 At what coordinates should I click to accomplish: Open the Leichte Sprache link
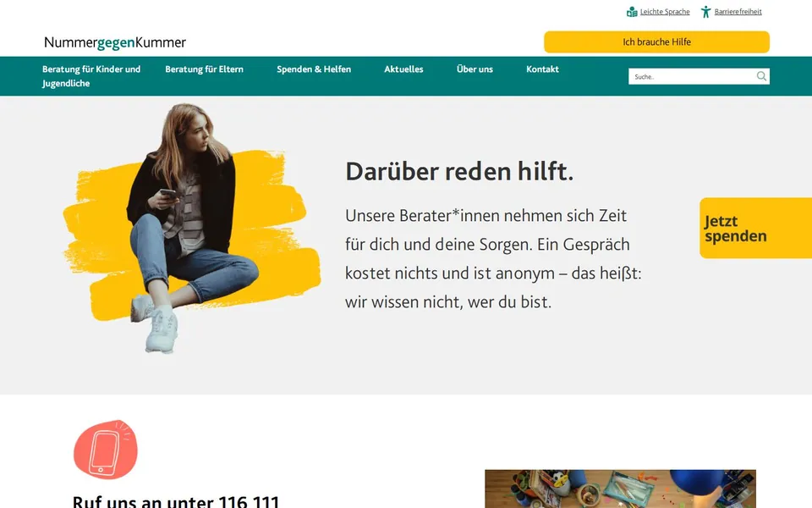tap(665, 12)
